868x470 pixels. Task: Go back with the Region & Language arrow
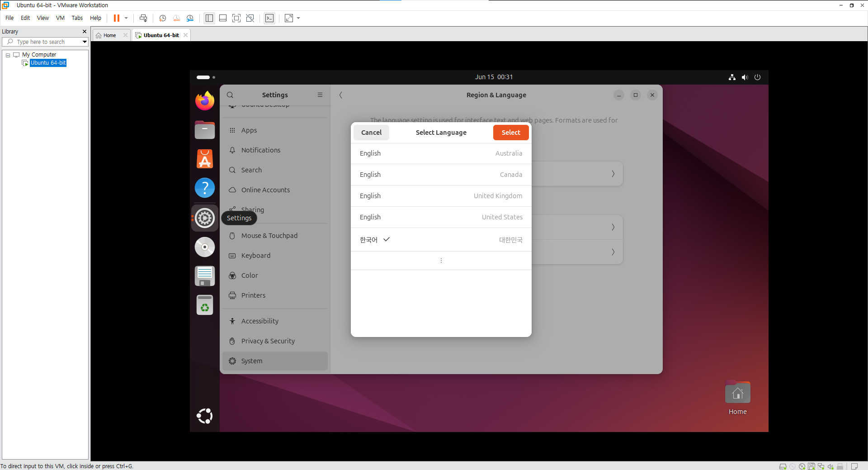[341, 95]
